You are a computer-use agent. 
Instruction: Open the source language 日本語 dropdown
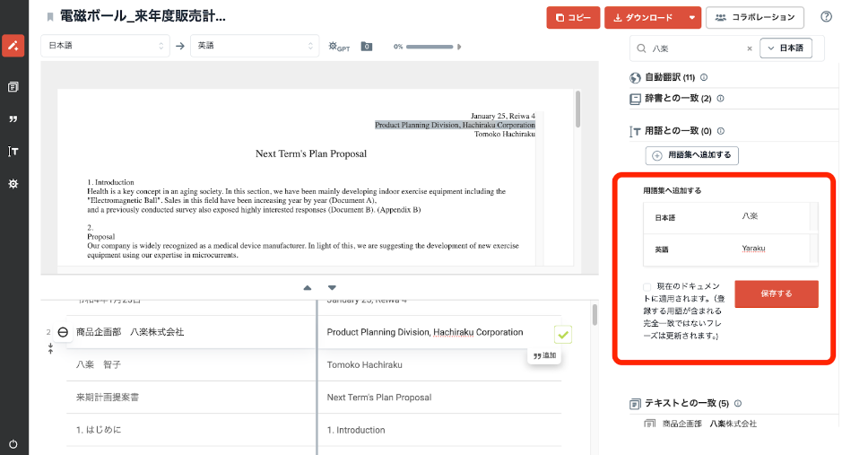pyautogui.click(x=105, y=46)
